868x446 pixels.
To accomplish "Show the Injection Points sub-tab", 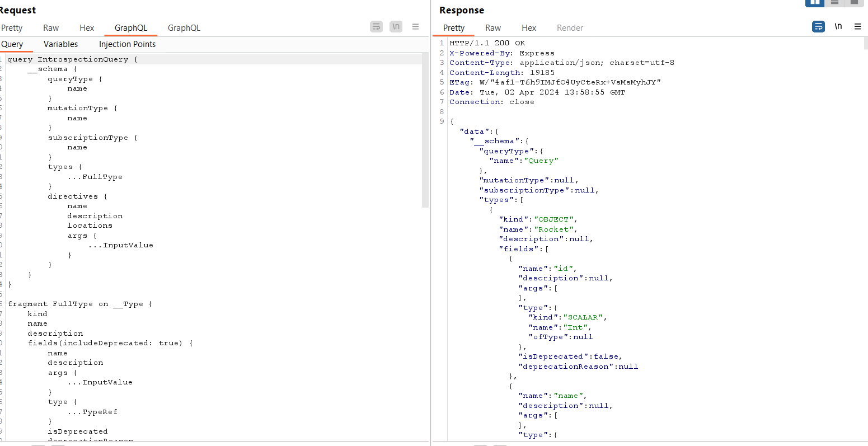I will (127, 44).
